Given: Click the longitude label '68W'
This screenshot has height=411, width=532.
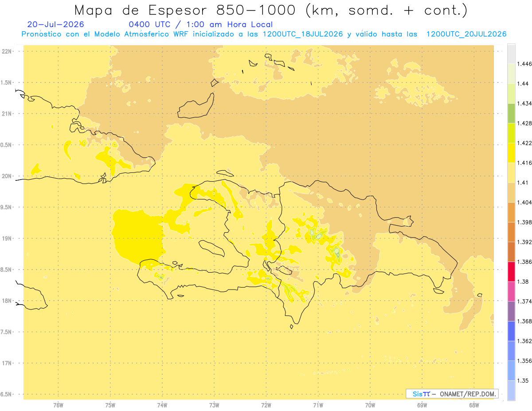Looking at the screenshot, I should [474, 405].
